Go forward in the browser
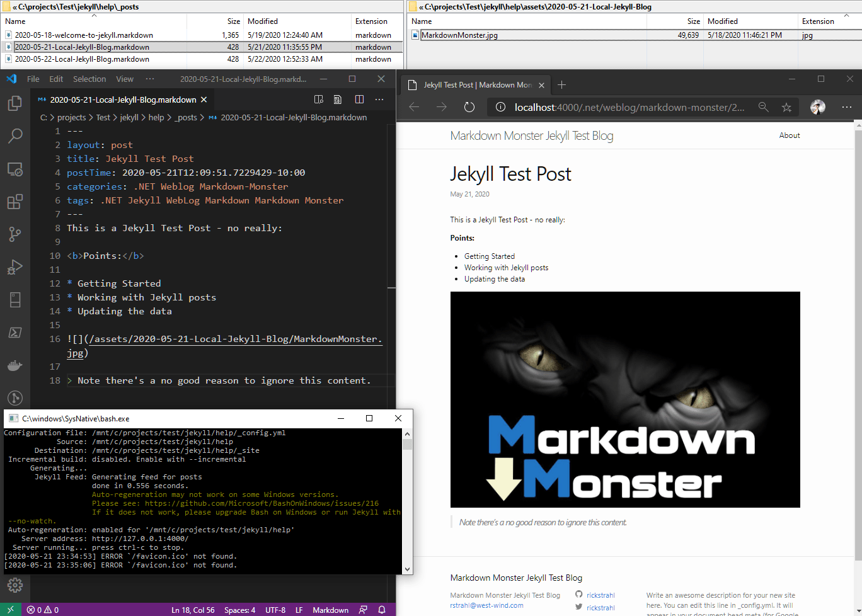This screenshot has height=616, width=862. 442,107
